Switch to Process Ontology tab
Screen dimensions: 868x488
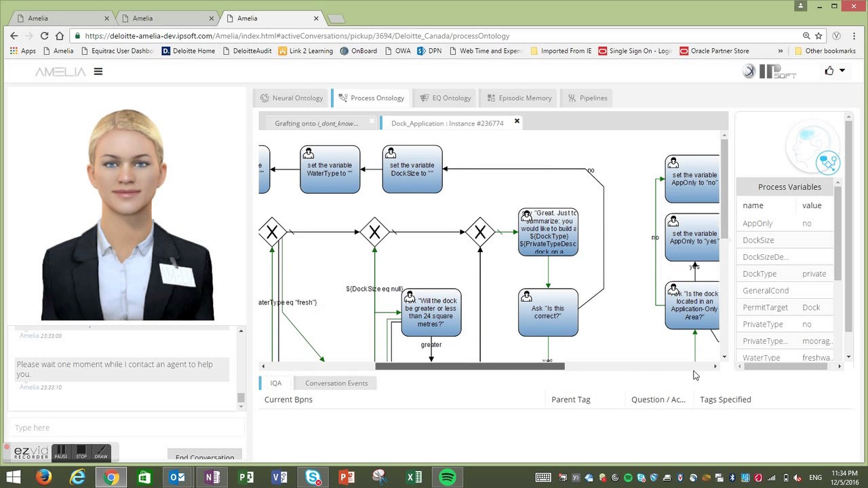tap(371, 98)
